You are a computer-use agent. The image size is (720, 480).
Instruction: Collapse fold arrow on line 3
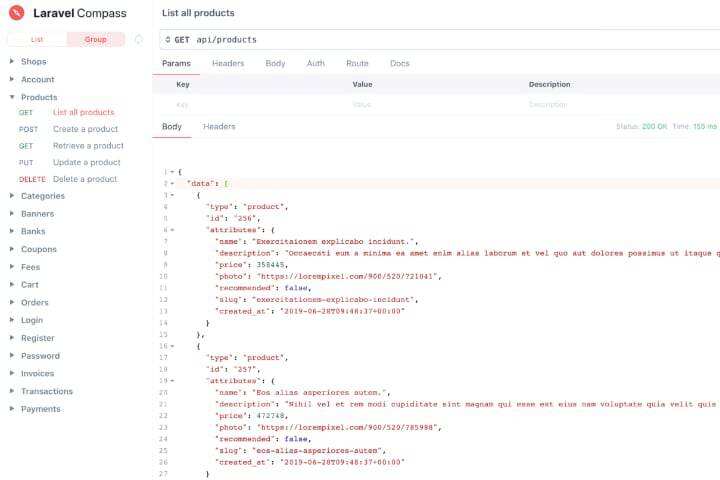point(173,195)
